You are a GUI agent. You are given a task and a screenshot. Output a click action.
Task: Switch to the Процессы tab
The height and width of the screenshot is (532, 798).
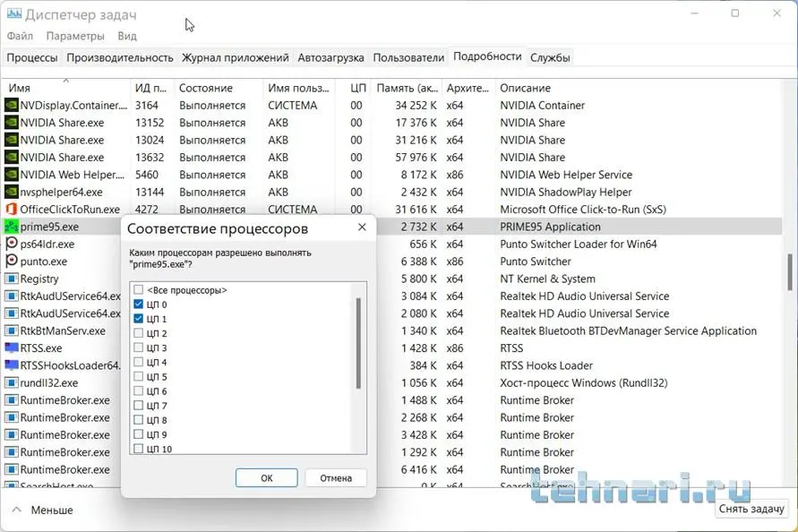click(x=32, y=57)
